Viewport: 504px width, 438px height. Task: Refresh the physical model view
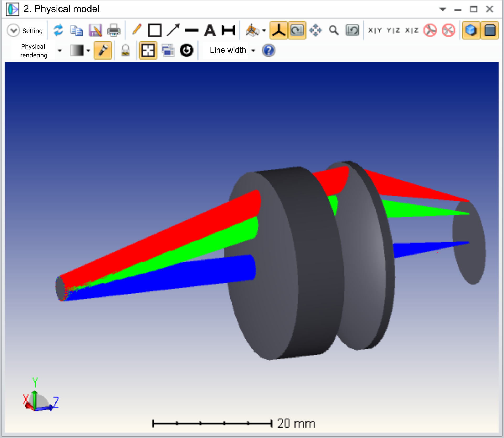pyautogui.click(x=58, y=30)
